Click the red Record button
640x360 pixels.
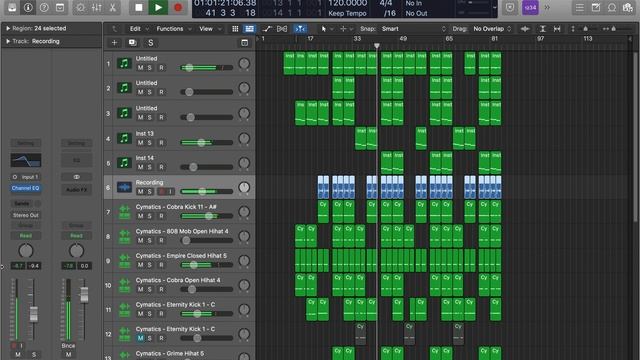point(178,7)
